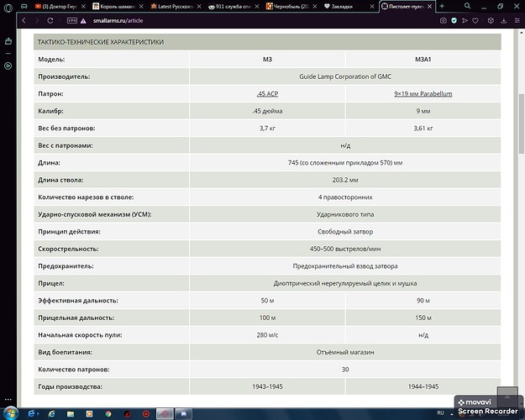The width and height of the screenshot is (525, 420).
Task: Click the smallarms.ru/article address field
Action: click(118, 20)
